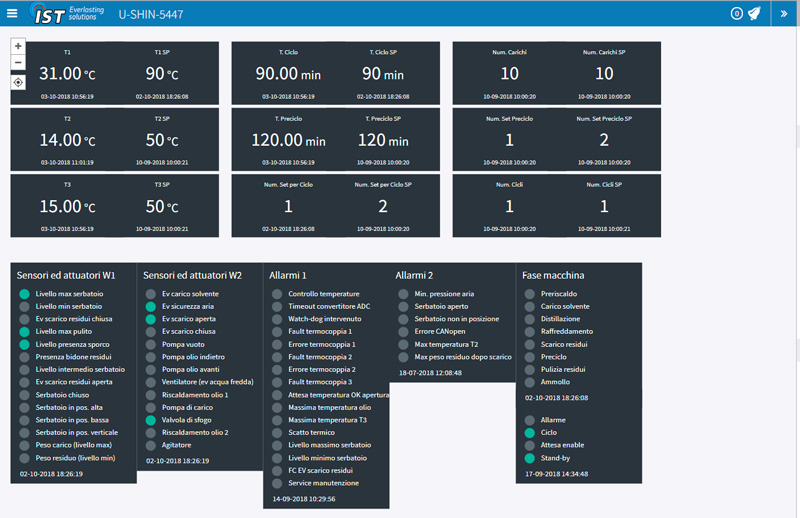The image size is (800, 518).
Task: Click the zoom in plus button
Action: (x=18, y=46)
